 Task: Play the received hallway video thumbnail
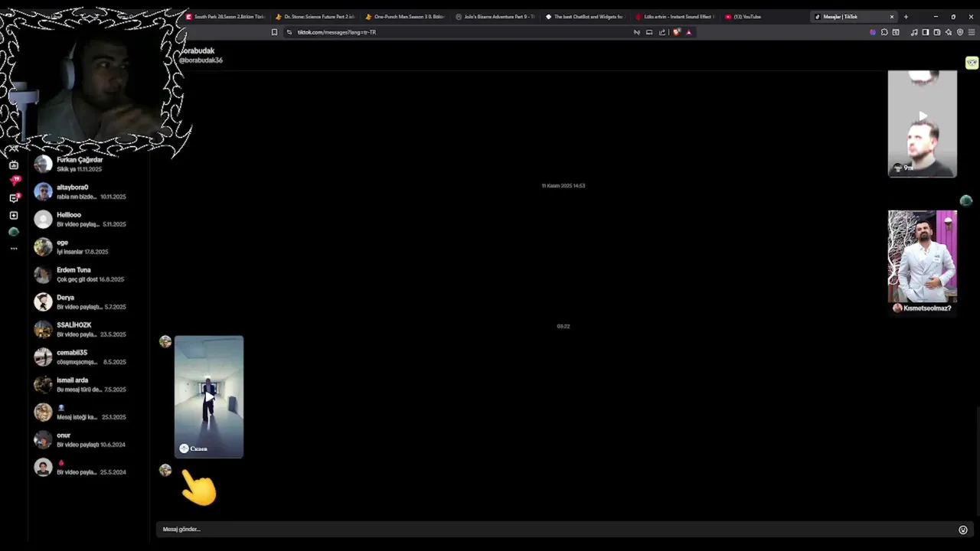tap(209, 396)
